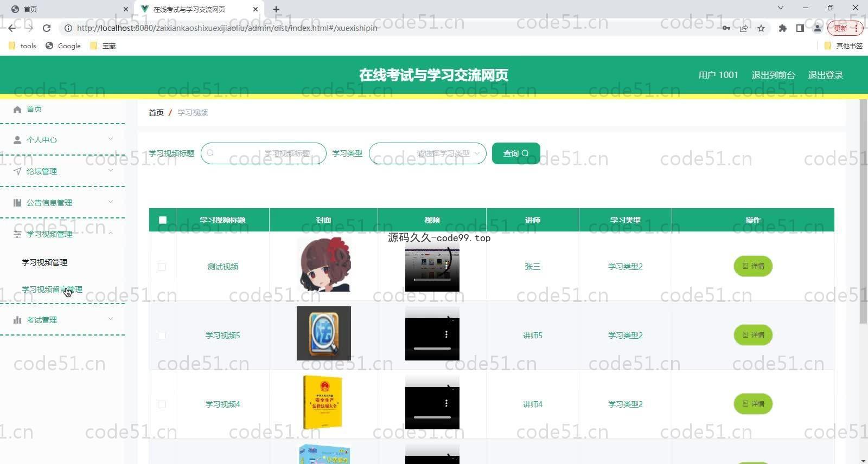Open the browser profile avatar icon

click(x=817, y=28)
